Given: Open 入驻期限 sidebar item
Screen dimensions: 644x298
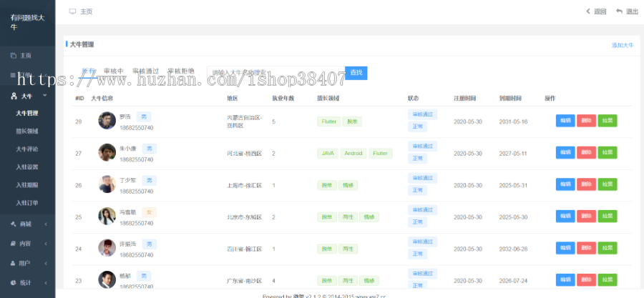Looking at the screenshot, I should tap(27, 185).
